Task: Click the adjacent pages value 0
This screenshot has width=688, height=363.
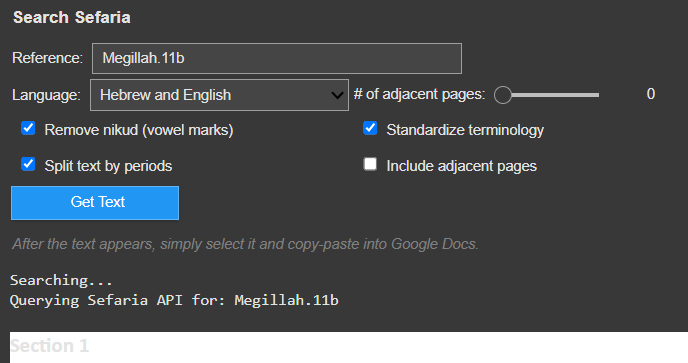Action: click(651, 94)
